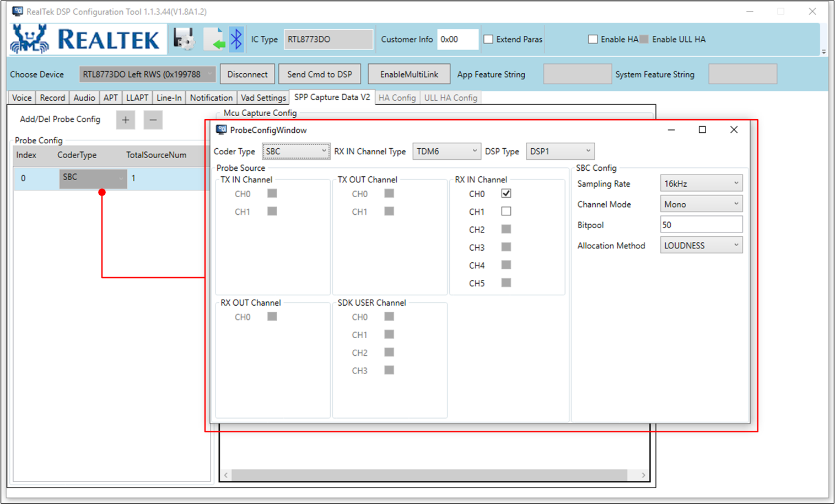
Task: Delete a probe config with minus button
Action: click(x=153, y=120)
